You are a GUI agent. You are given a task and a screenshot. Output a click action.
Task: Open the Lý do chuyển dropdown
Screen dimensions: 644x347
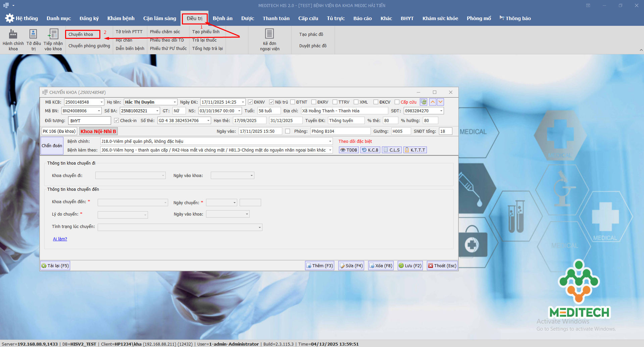(145, 215)
